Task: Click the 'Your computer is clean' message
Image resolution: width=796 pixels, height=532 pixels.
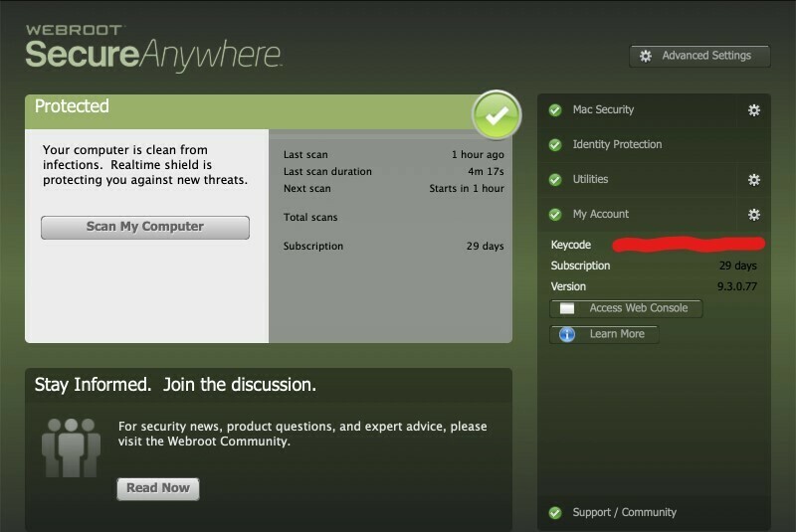Action: pos(145,165)
